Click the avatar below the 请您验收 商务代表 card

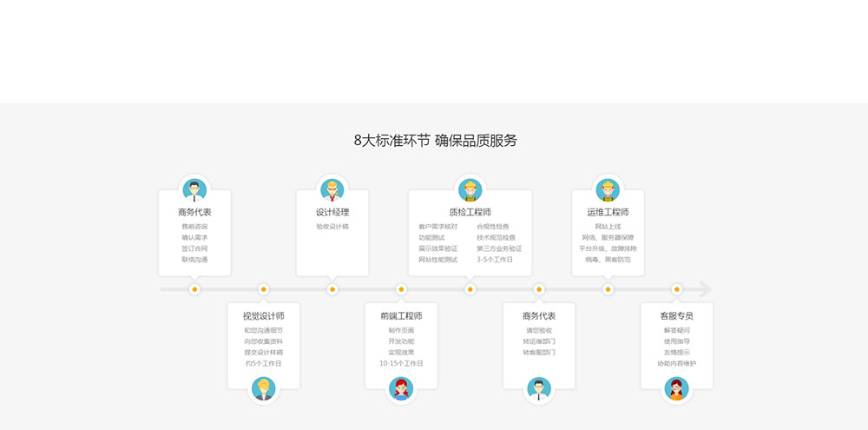tap(539, 389)
